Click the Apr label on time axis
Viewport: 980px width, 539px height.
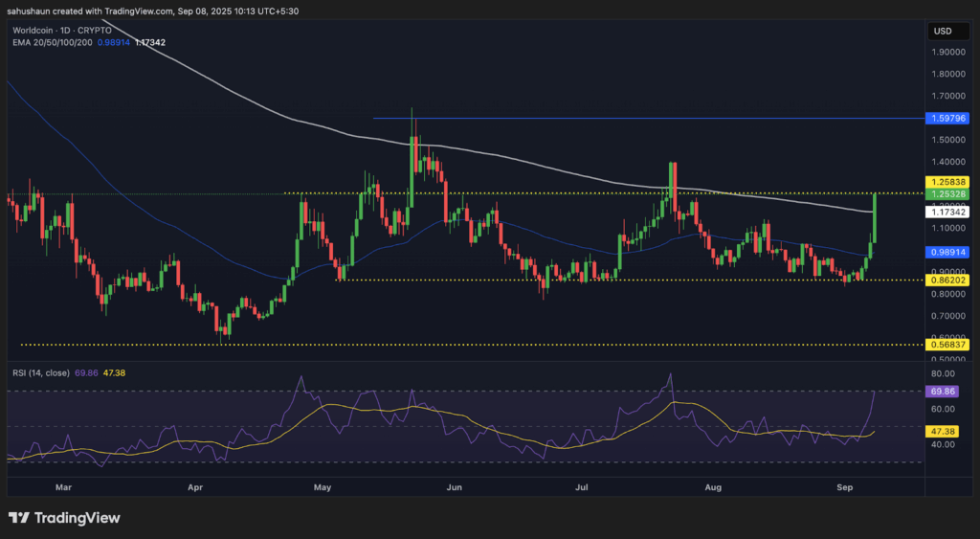coord(195,487)
